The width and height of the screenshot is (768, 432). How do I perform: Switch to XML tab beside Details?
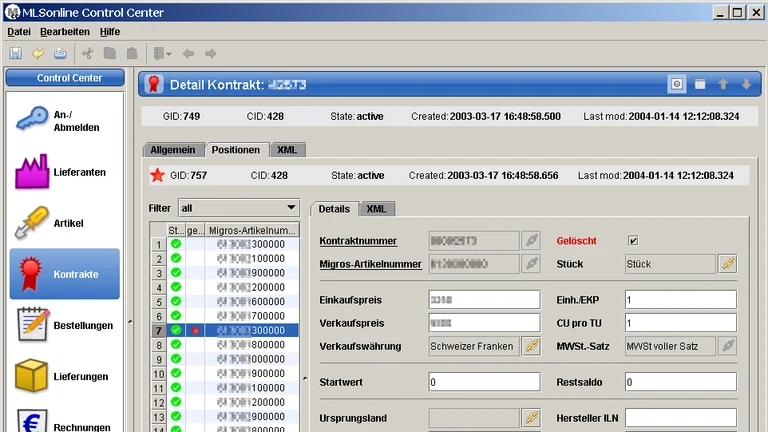tap(377, 209)
